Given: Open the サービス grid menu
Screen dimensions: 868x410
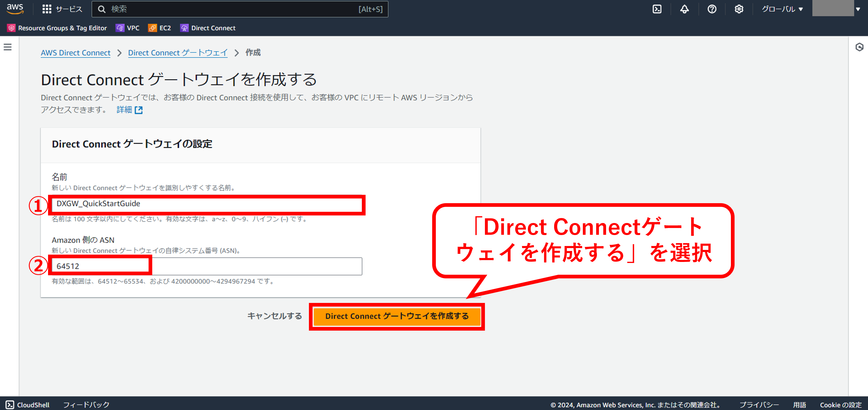Looking at the screenshot, I should (x=62, y=9).
